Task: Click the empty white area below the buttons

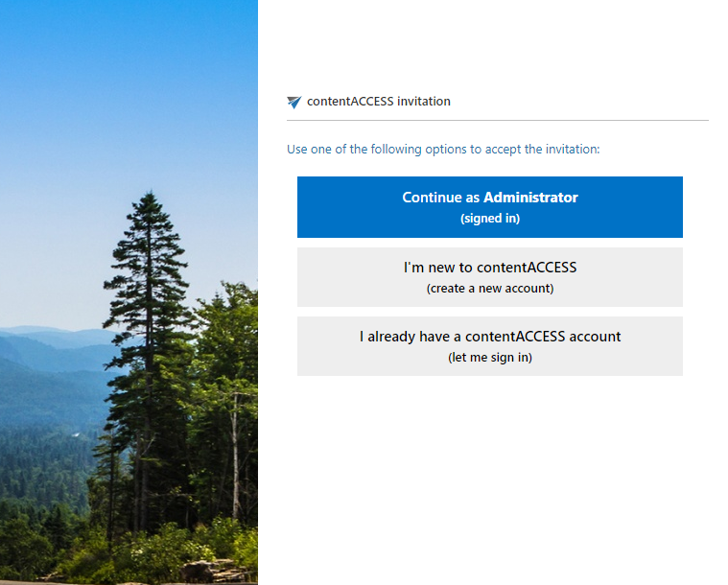Action: click(x=492, y=479)
